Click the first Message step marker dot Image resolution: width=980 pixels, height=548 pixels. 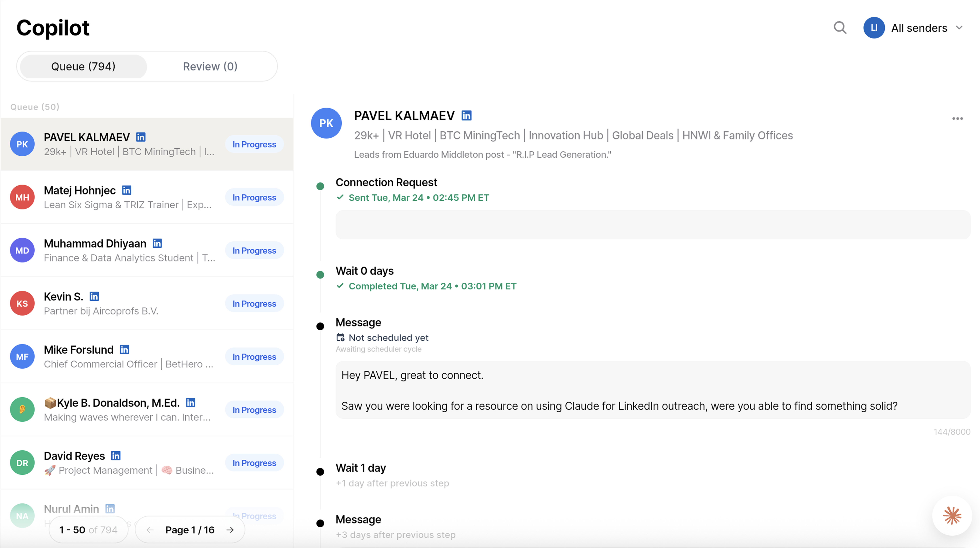(x=320, y=326)
